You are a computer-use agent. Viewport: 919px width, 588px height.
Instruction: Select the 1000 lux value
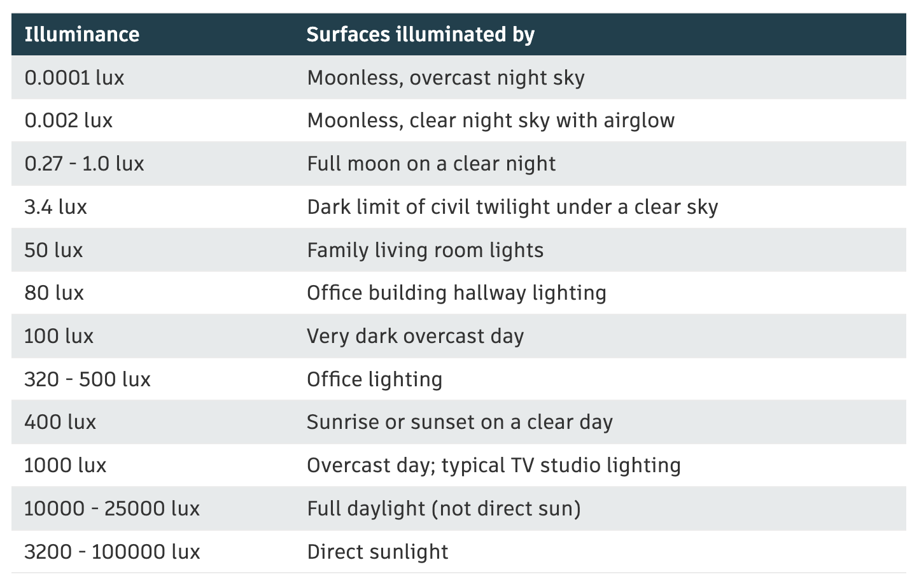65,465
